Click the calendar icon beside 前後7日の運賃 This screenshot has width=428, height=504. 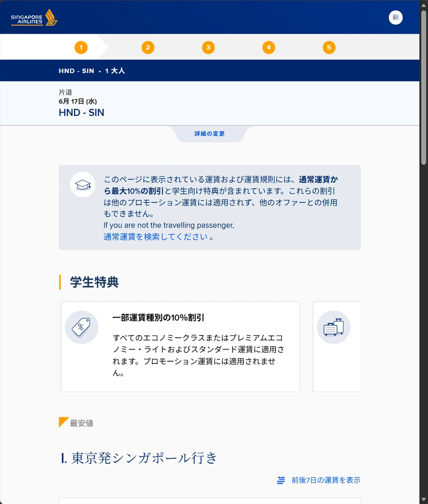point(281,480)
